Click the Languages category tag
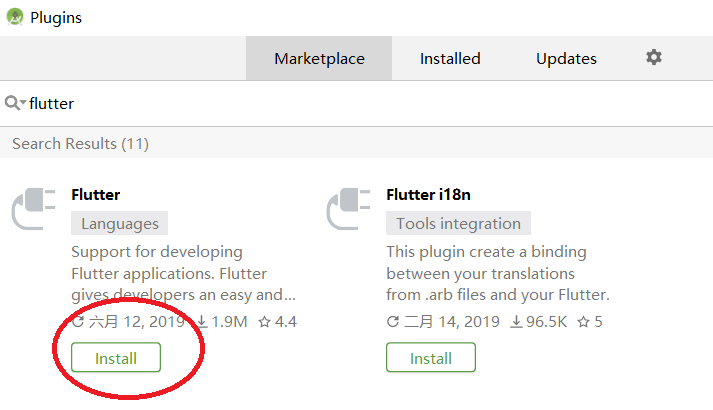 (120, 223)
